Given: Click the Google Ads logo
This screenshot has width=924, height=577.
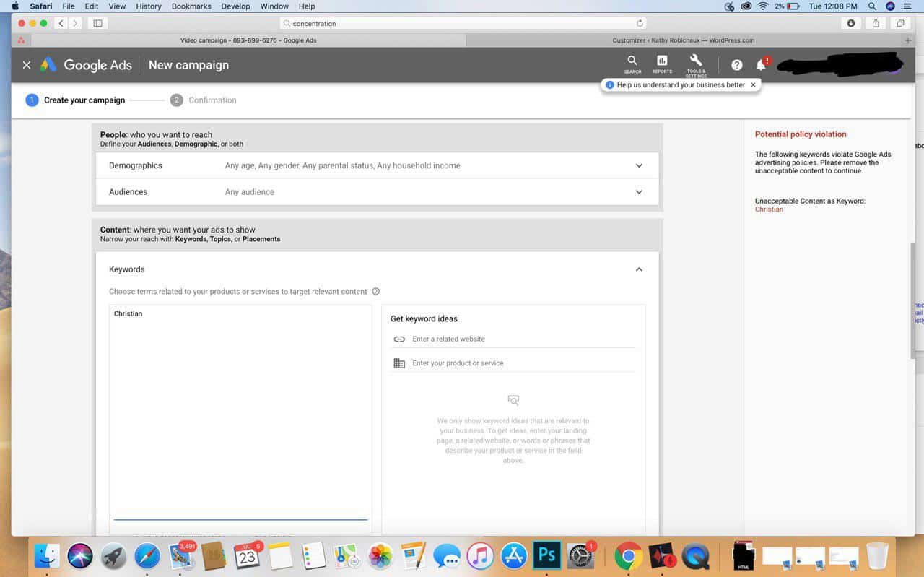Looking at the screenshot, I should [87, 65].
